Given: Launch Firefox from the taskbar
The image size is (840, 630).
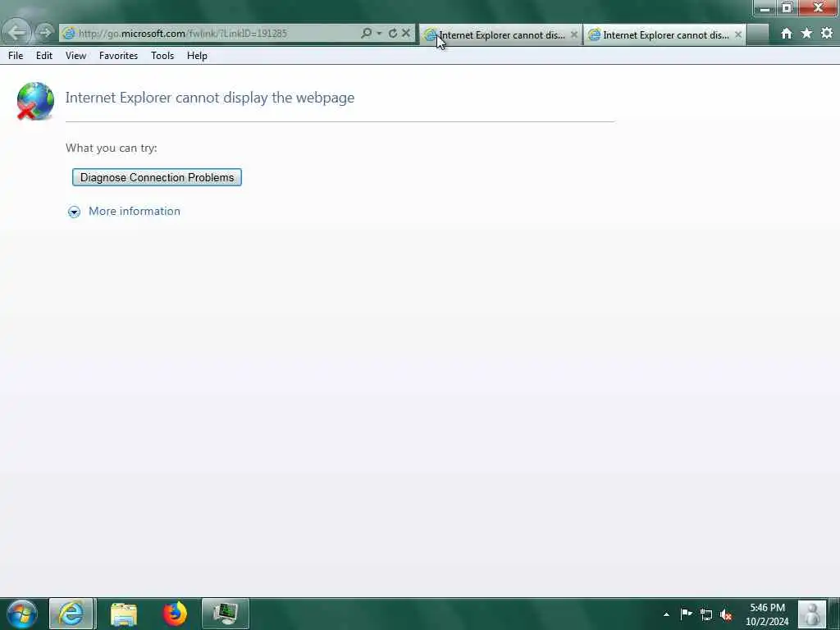Looking at the screenshot, I should pos(175,614).
